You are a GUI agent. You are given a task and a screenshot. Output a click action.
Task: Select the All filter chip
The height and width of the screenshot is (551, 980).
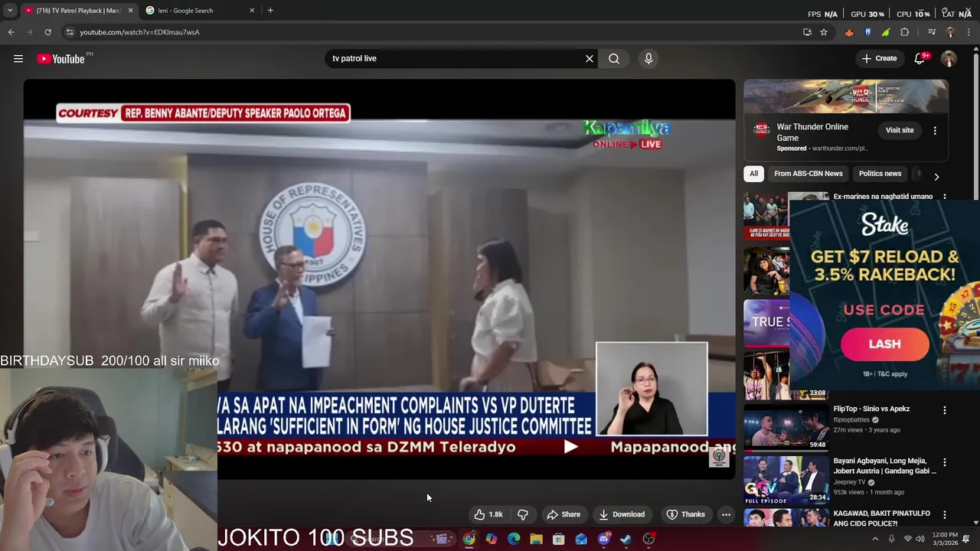click(753, 174)
